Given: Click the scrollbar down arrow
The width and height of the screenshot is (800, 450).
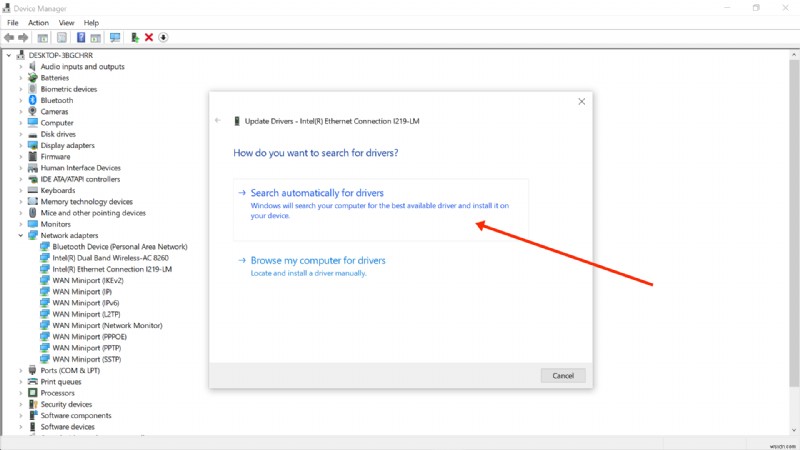Looking at the screenshot, I should (794, 430).
